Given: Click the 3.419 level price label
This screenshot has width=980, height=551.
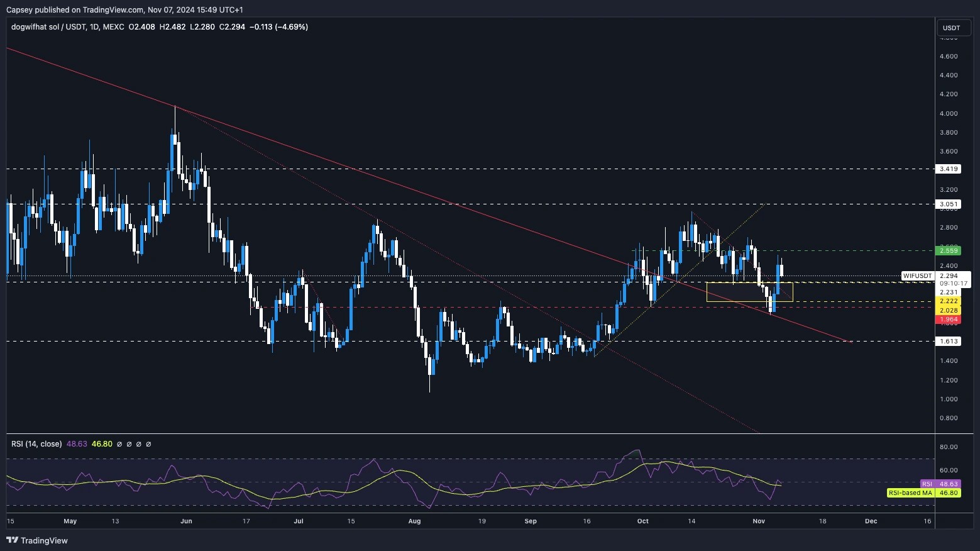Looking at the screenshot, I should 949,169.
